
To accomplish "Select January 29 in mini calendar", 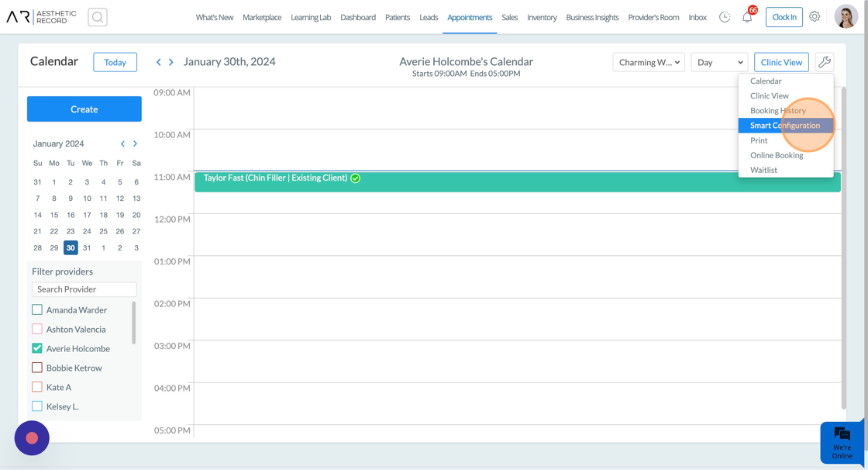I will 53,247.
